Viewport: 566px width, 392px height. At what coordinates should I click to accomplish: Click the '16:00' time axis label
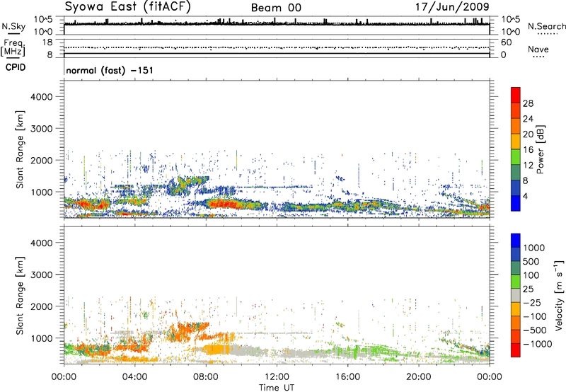pos(347,376)
